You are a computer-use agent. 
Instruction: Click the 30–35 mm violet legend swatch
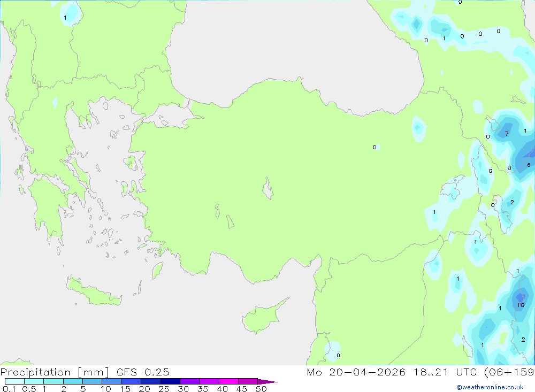pos(189,381)
